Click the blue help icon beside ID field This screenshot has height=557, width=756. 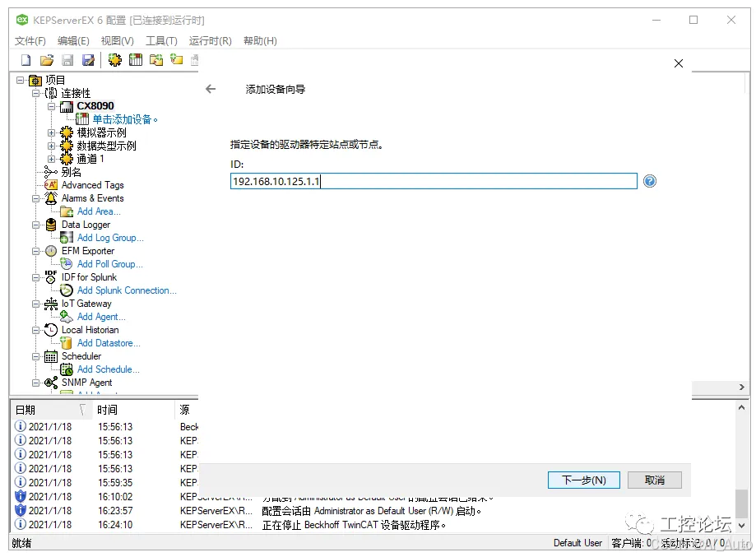point(649,181)
